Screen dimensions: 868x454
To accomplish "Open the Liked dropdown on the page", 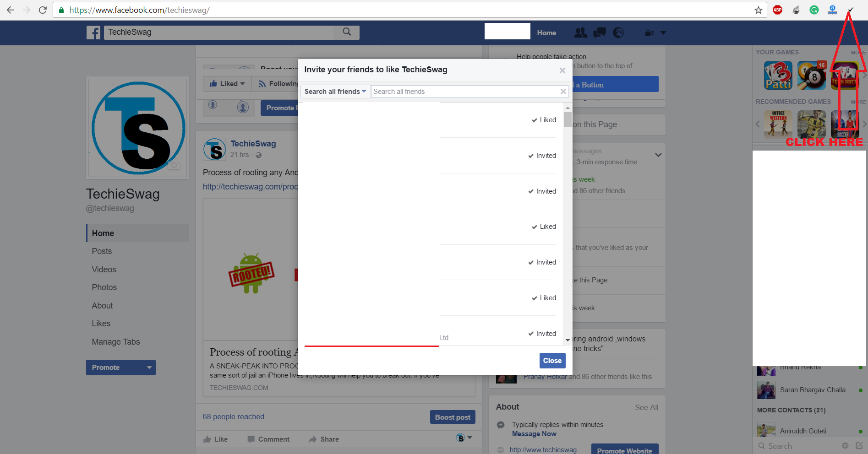I will point(227,84).
